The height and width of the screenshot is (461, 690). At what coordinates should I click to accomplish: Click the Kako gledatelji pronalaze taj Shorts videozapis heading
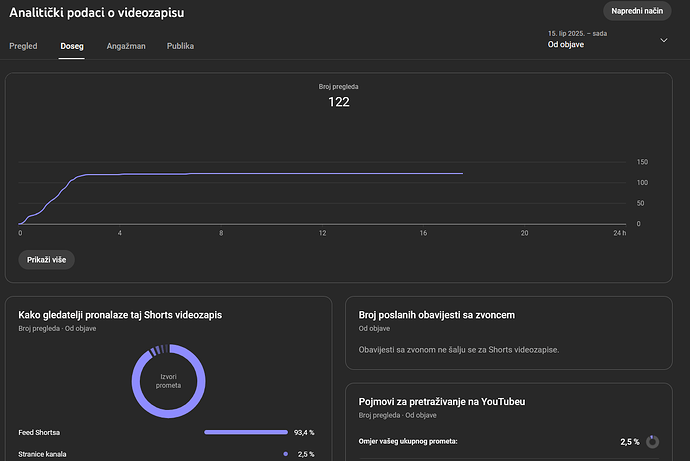(x=120, y=315)
